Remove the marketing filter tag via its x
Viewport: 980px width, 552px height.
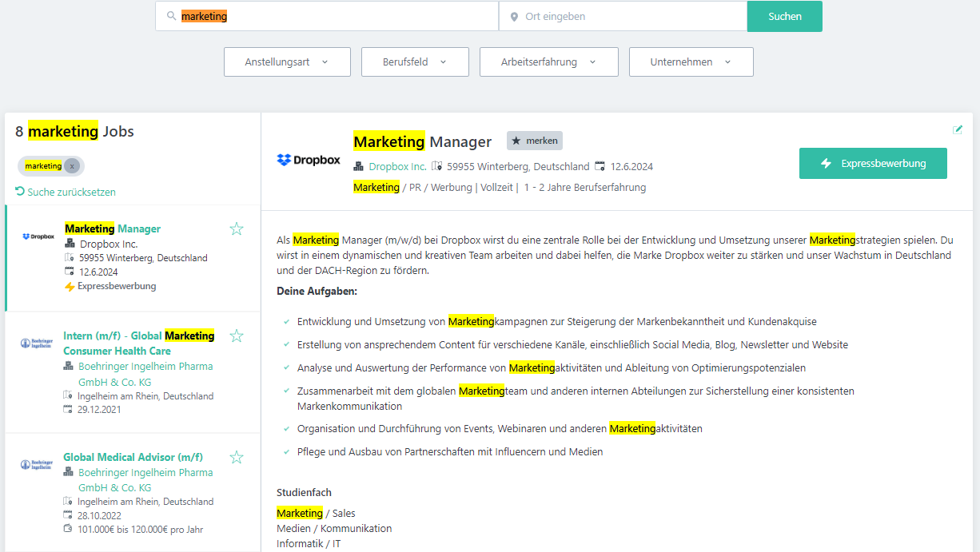click(73, 166)
